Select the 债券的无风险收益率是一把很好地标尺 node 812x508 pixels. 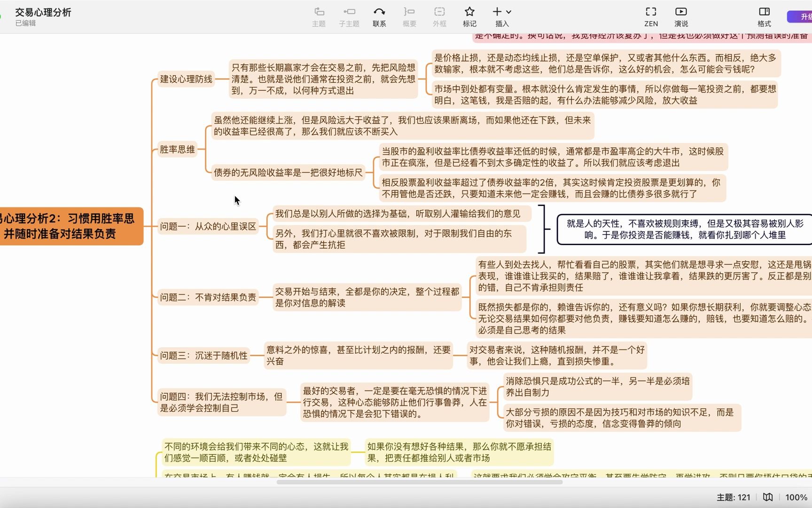tap(288, 173)
